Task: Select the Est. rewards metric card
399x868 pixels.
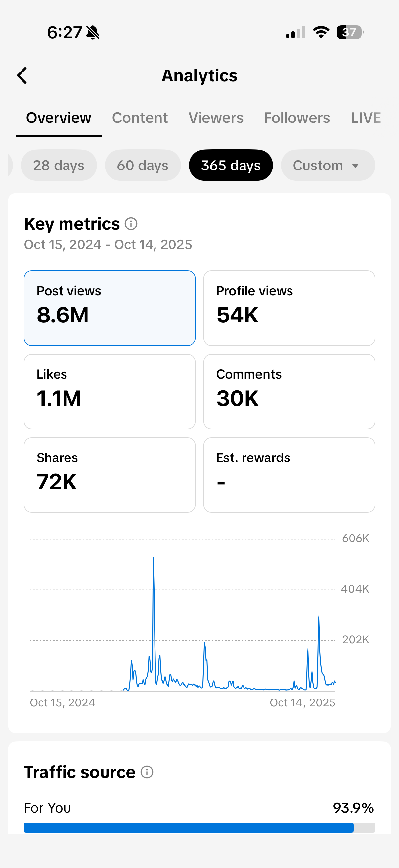Action: [x=289, y=474]
